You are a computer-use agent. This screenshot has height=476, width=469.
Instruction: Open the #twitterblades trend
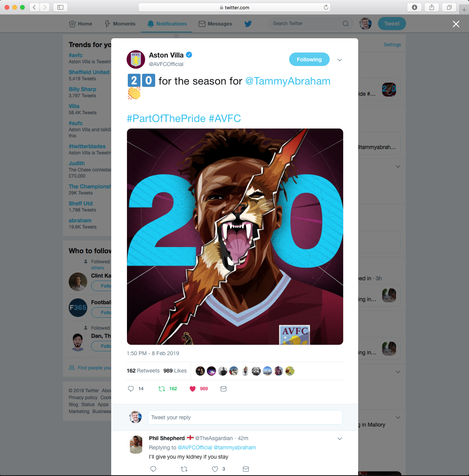click(87, 146)
